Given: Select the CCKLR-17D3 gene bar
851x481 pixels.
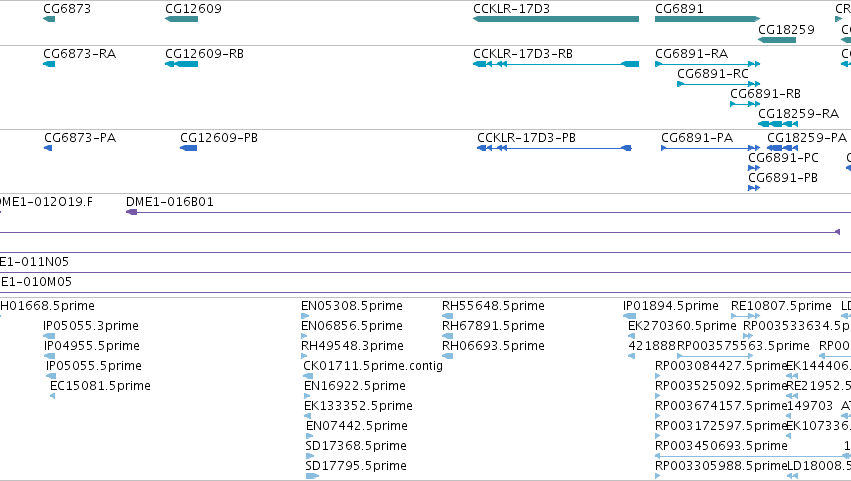Looking at the screenshot, I should [x=556, y=19].
